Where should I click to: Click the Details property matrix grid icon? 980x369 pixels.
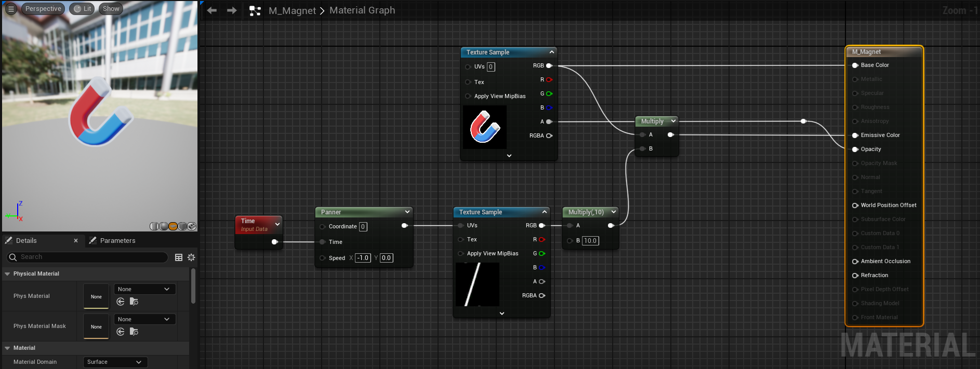(x=179, y=257)
